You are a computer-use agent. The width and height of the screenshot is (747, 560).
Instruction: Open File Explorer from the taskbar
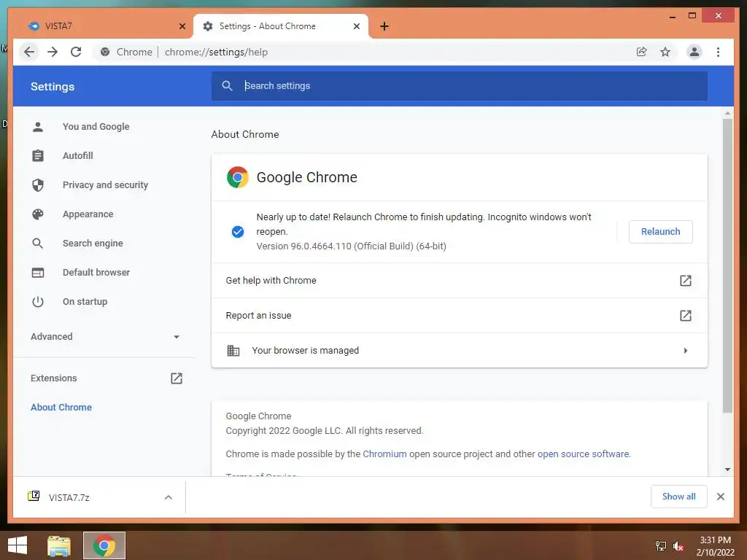click(x=59, y=545)
